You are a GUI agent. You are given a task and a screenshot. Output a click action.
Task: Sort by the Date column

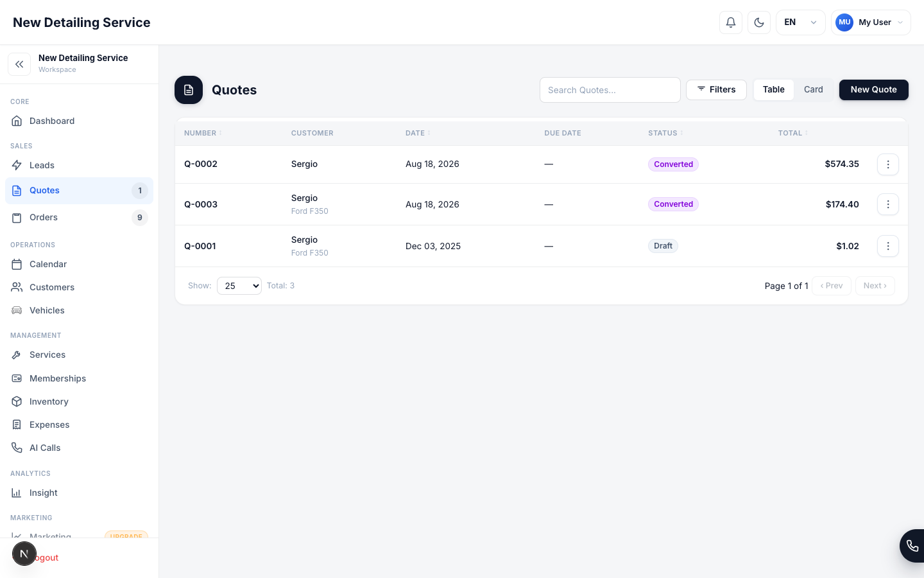[x=418, y=133]
